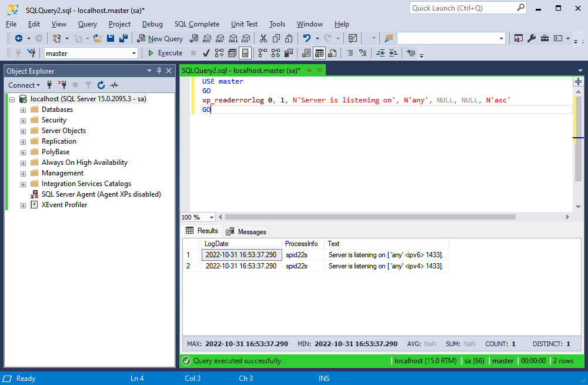Open the Activity Monitor icon

pyautogui.click(x=352, y=38)
